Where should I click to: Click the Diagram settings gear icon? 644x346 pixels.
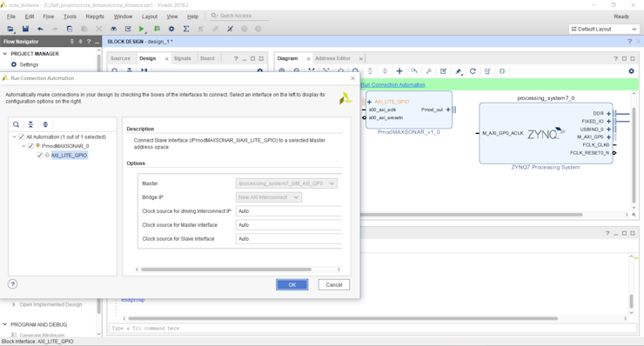(631, 71)
